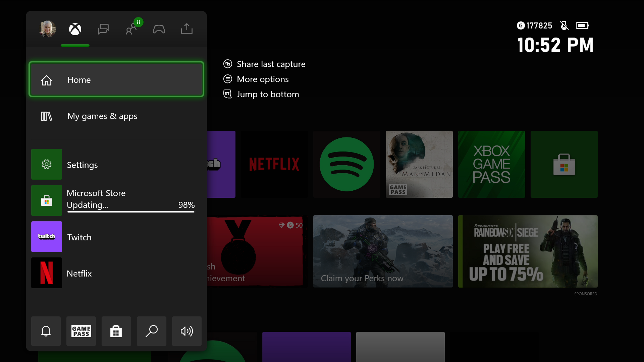Click Share last capture hint

(x=264, y=64)
